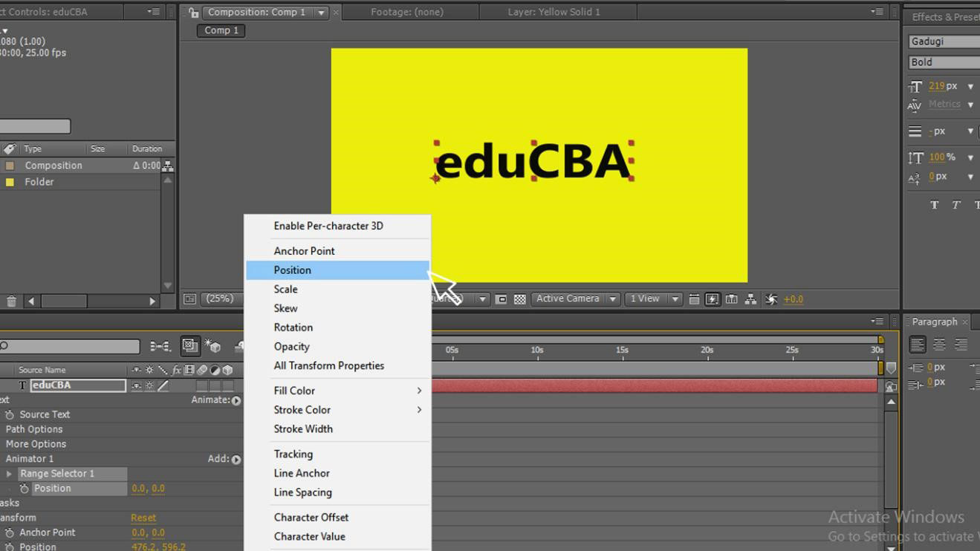Click the Comp 1 breadcrumb button
Screen dimensions: 980x551
click(x=221, y=30)
